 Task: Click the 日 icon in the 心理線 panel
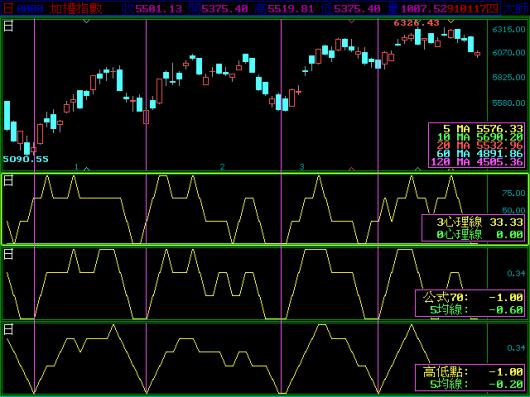pyautogui.click(x=8, y=181)
